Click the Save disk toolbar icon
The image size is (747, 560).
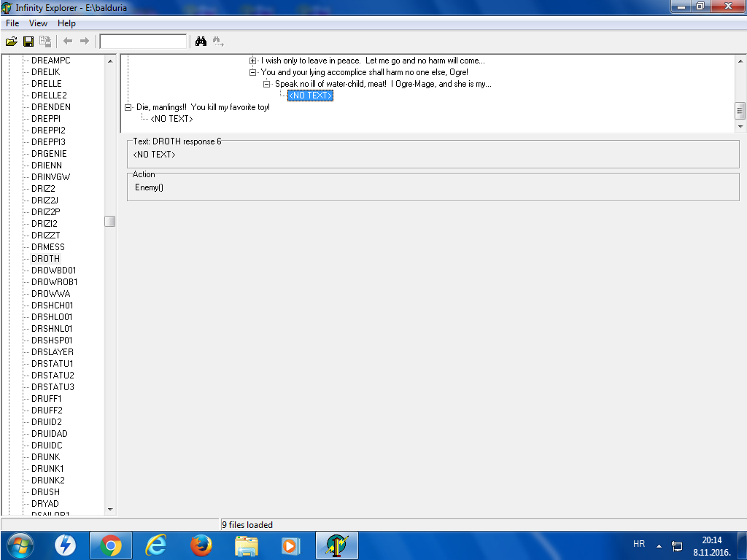[x=28, y=42]
